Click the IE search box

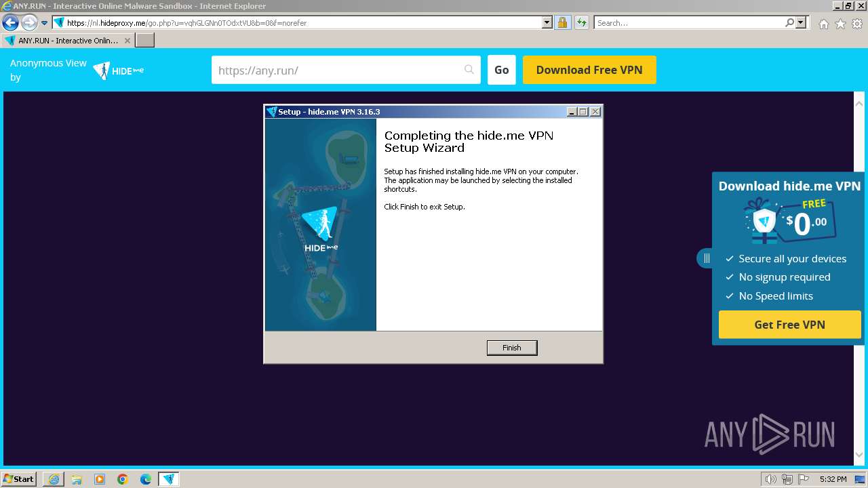[x=689, y=22]
